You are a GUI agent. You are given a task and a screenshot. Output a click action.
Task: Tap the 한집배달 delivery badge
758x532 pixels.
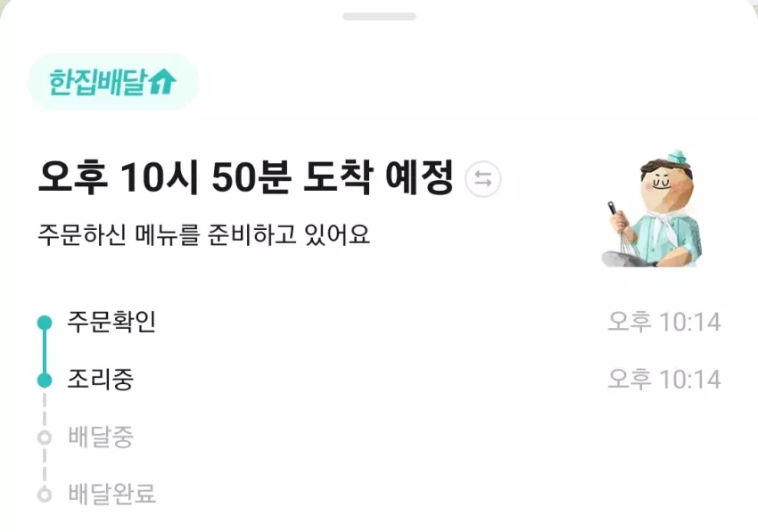click(113, 82)
